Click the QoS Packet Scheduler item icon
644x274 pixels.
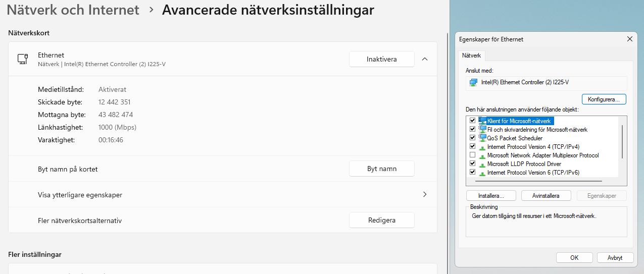click(x=482, y=138)
